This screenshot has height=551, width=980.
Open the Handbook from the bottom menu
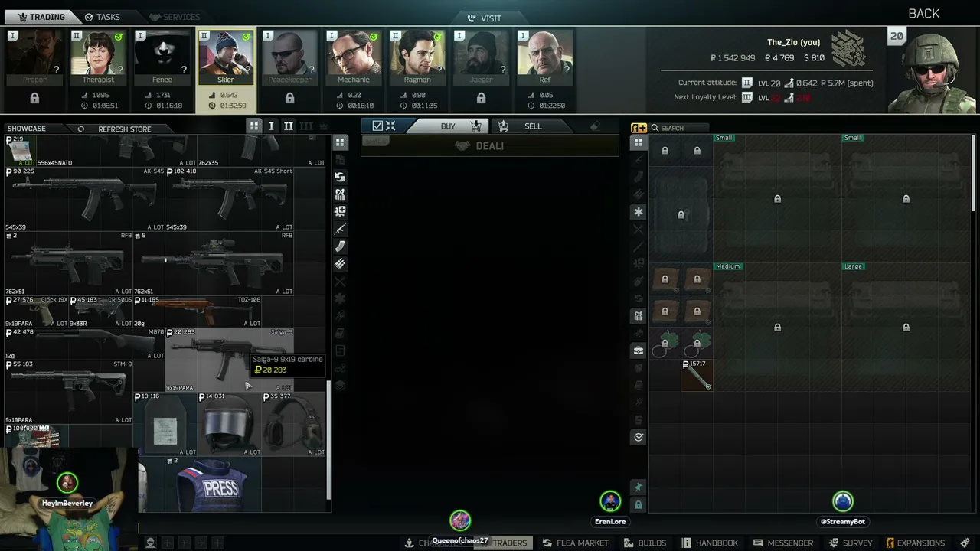710,543
